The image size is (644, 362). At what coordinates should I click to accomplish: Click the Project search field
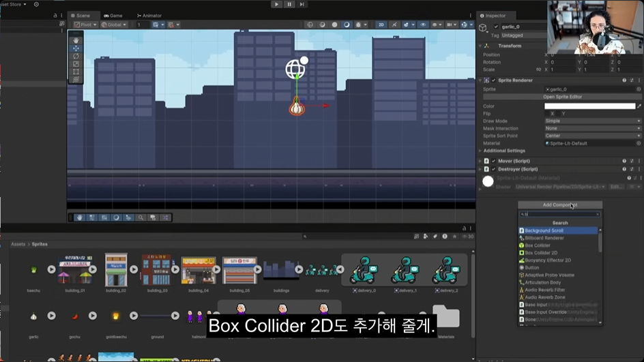[x=357, y=237]
